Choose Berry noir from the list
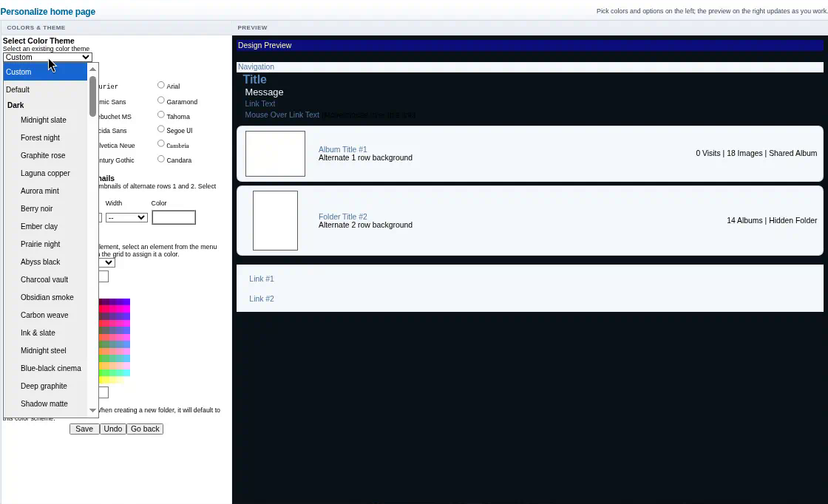The image size is (828, 504). [45, 208]
